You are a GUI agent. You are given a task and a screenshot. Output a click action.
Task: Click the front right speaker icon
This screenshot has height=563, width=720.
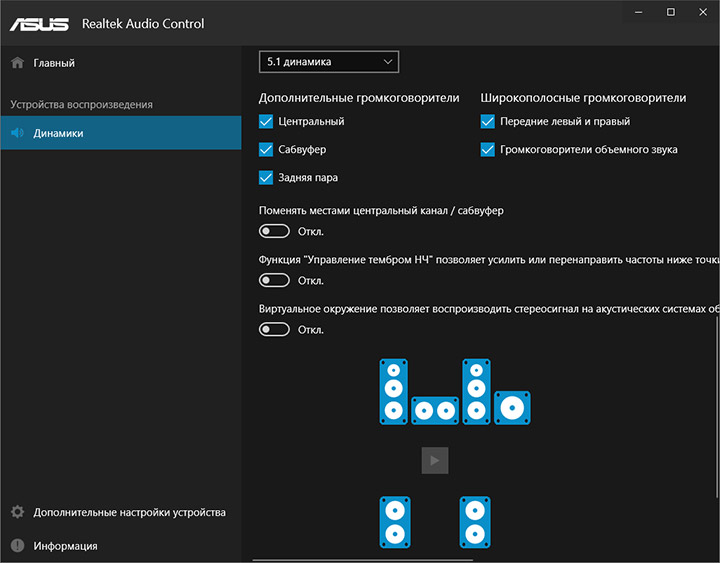(x=476, y=391)
